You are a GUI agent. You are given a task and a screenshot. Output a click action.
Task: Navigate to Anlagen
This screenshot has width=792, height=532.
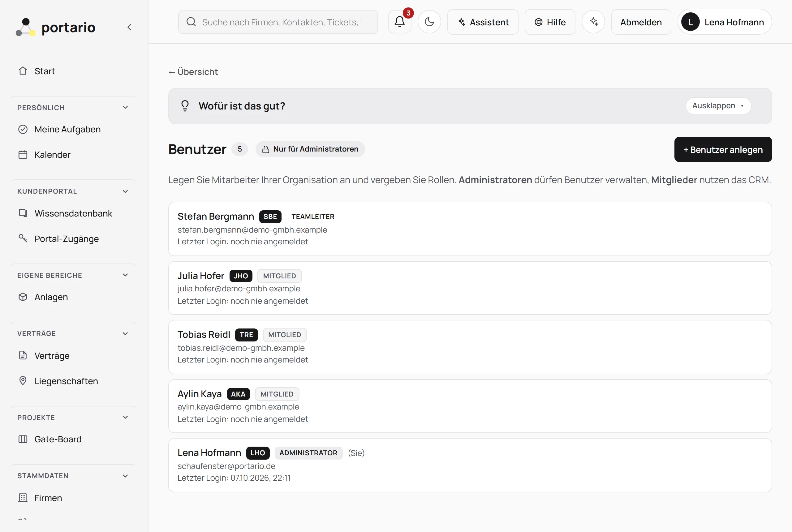pyautogui.click(x=73, y=297)
